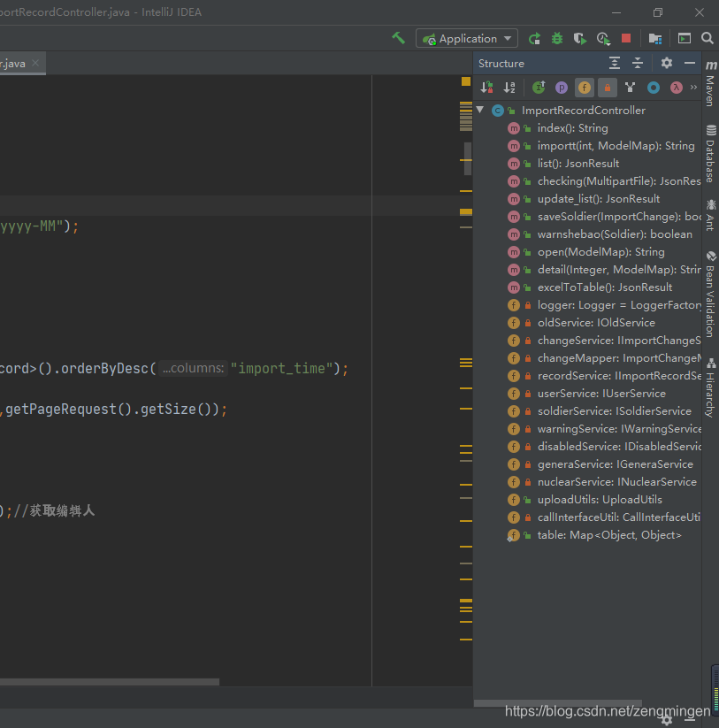Click the Rerun Application icon
This screenshot has width=719, height=728.
[535, 39]
